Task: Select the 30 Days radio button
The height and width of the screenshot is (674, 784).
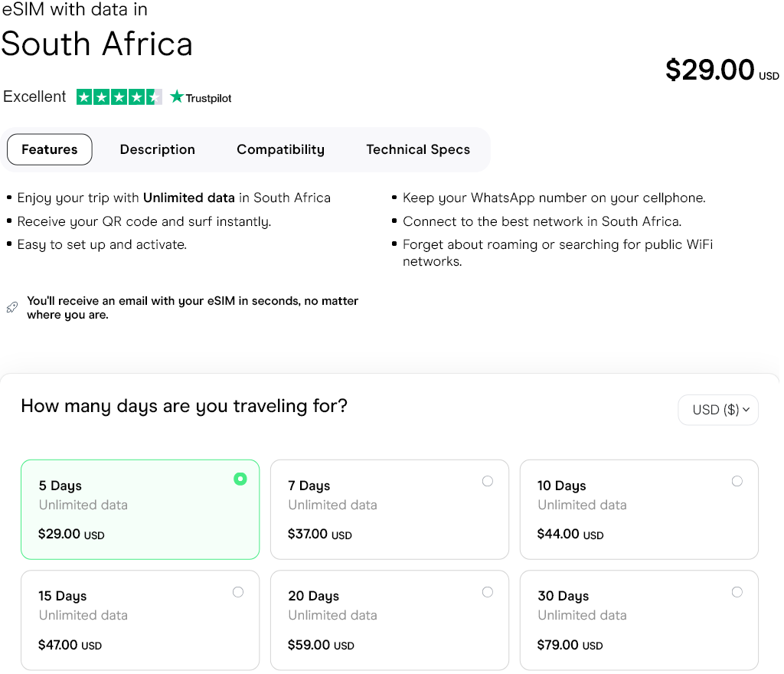Action: (737, 592)
